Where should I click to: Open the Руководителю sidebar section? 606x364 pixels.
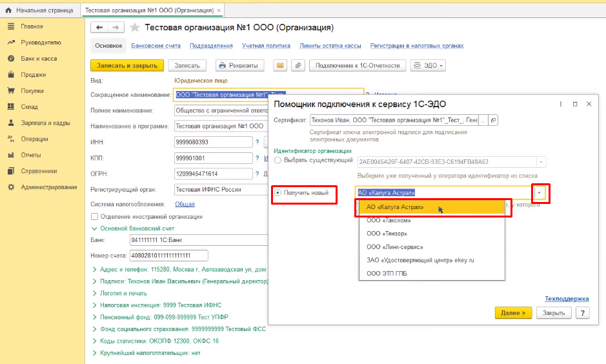[41, 43]
